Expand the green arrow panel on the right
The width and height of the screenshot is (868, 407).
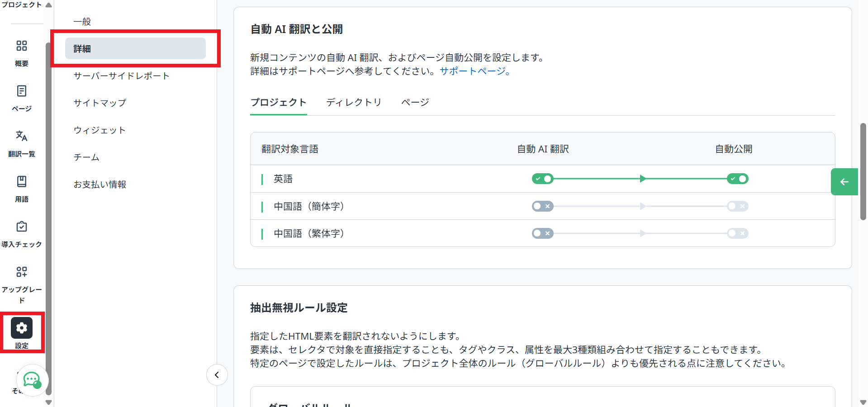click(844, 182)
